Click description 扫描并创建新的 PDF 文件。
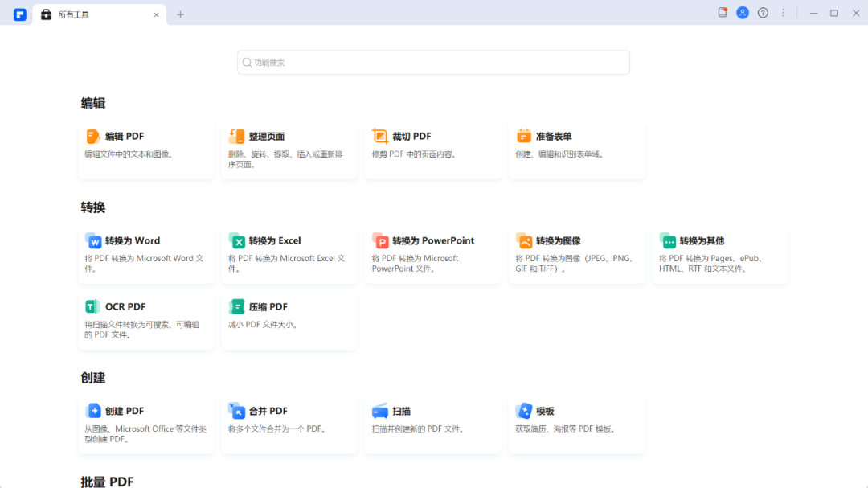The image size is (868, 488). pos(420,429)
